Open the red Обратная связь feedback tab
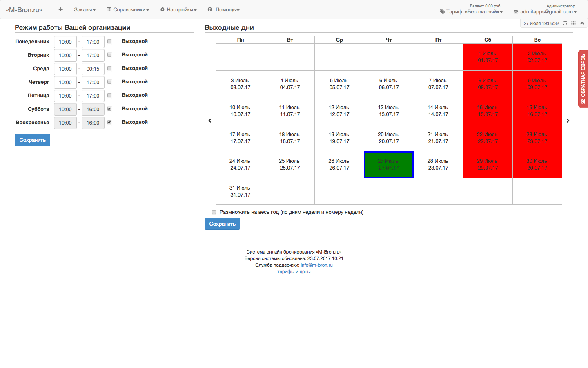588x368 pixels. coord(583,79)
